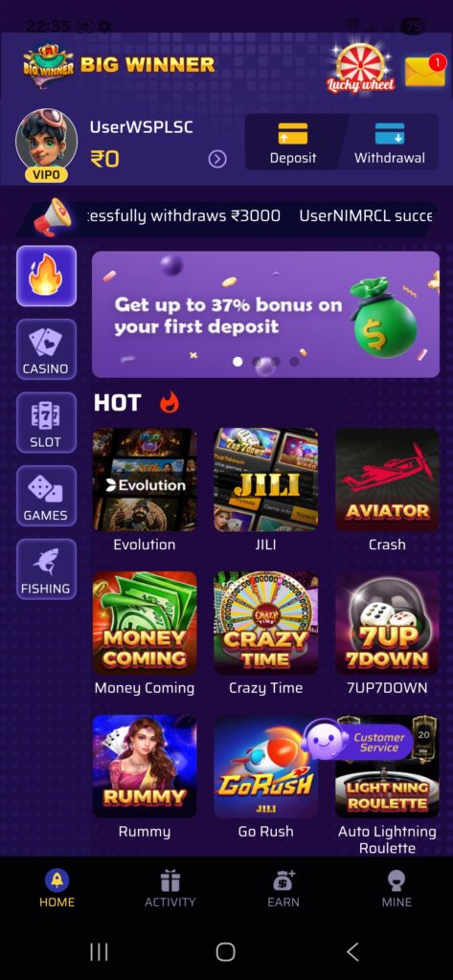Open the Lucky Wheel icon
The width and height of the screenshot is (453, 980).
360,68
